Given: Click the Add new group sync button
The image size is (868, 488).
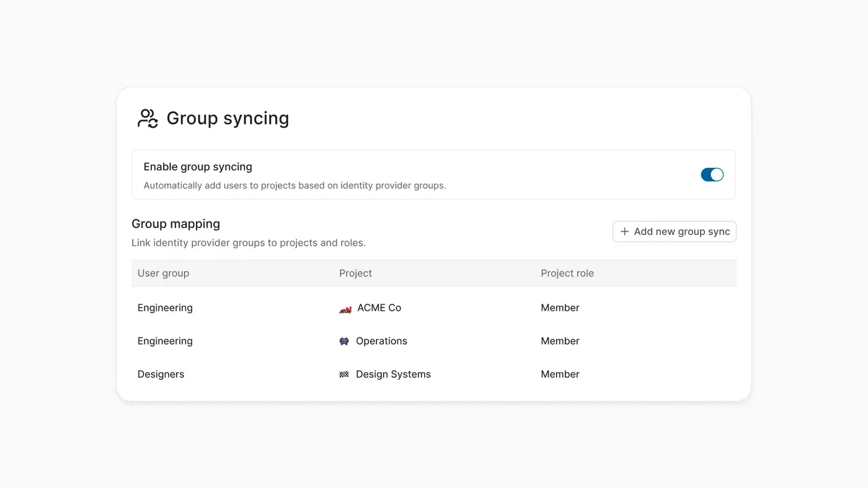Looking at the screenshot, I should coord(675,231).
